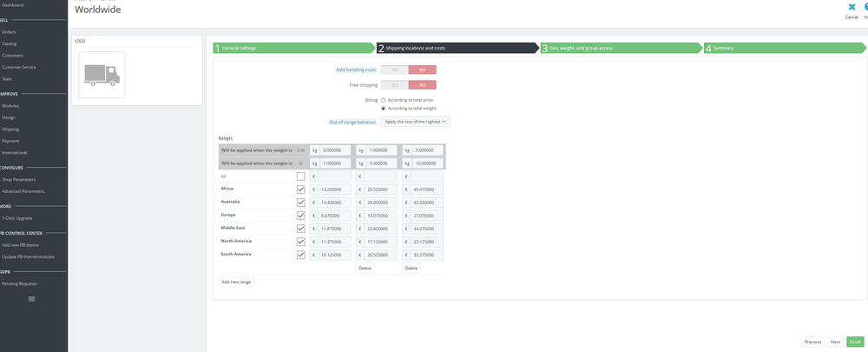Image resolution: width=868 pixels, height=352 pixels.
Task: Edit North America second range price 17.125000
Action: click(x=381, y=242)
